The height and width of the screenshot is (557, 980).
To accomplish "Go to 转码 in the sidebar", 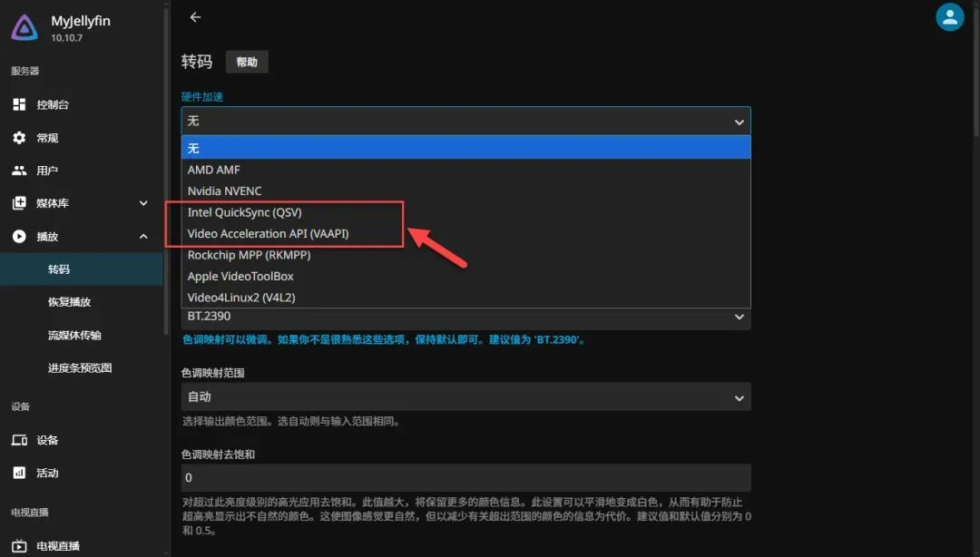I will tap(82, 269).
